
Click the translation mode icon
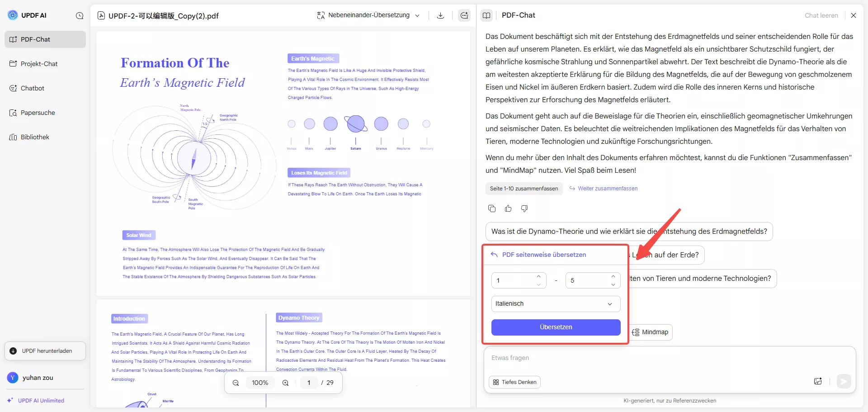tap(321, 15)
